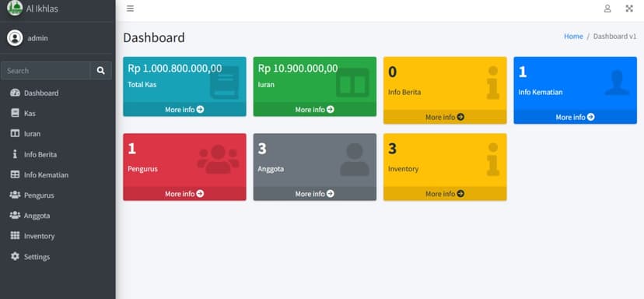Toggle the sidebar with the hamburger icon

click(x=130, y=9)
